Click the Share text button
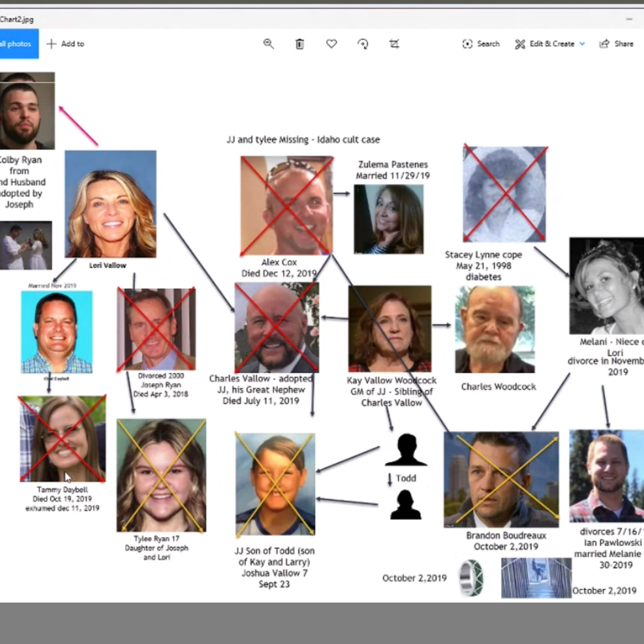This screenshot has width=644, height=644. coord(624,44)
